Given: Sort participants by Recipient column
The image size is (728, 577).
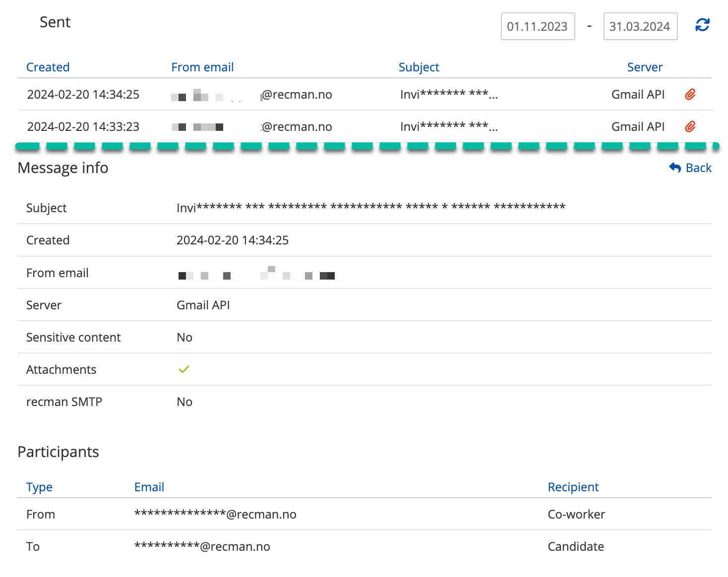Looking at the screenshot, I should 573,487.
